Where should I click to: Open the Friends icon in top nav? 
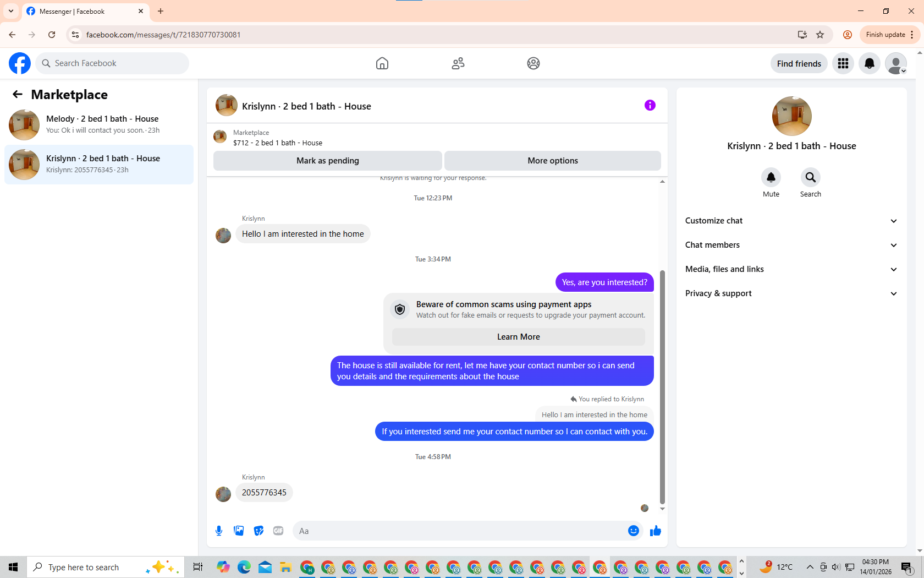click(x=458, y=63)
